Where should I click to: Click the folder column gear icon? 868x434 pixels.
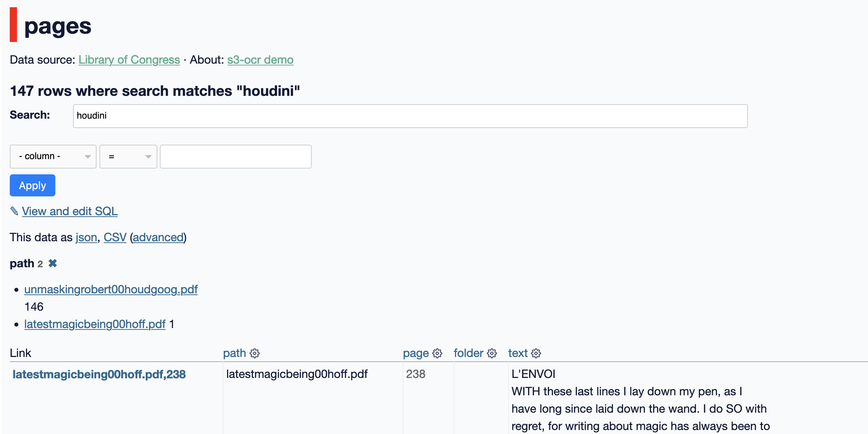(492, 353)
